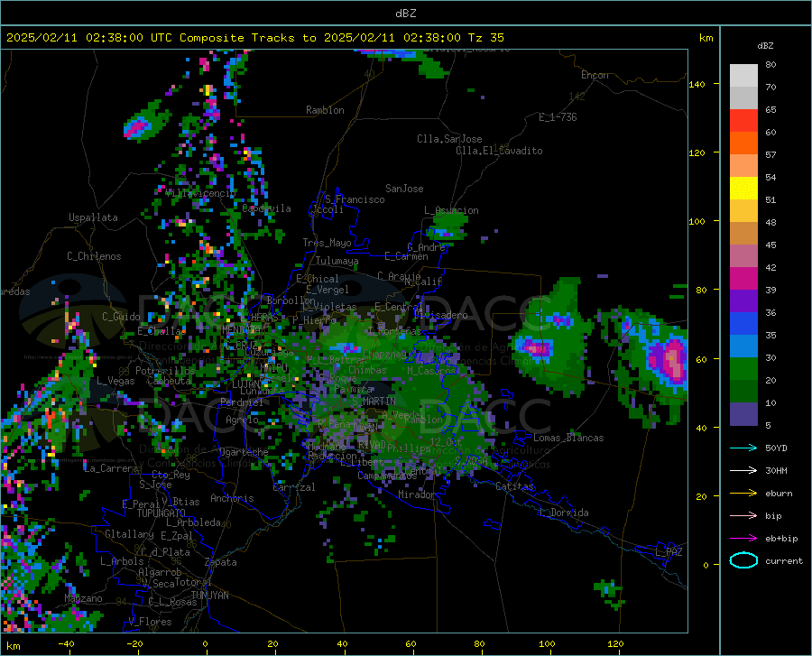This screenshot has width=812, height=656.
Task: Select the magenta 39 dBZ color swatch
Action: point(743,279)
